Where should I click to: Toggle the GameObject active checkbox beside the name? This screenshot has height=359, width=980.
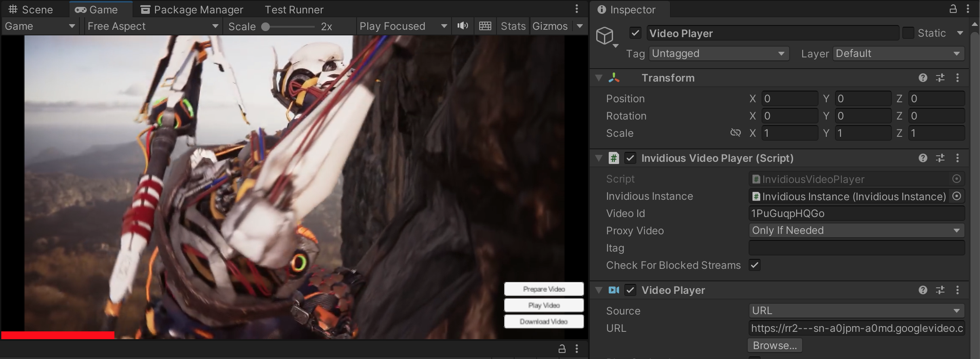click(x=635, y=33)
